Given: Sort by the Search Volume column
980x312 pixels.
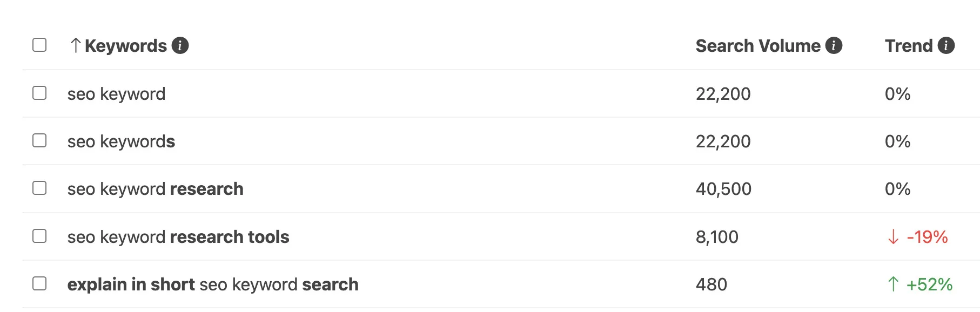Looking at the screenshot, I should pos(756,45).
